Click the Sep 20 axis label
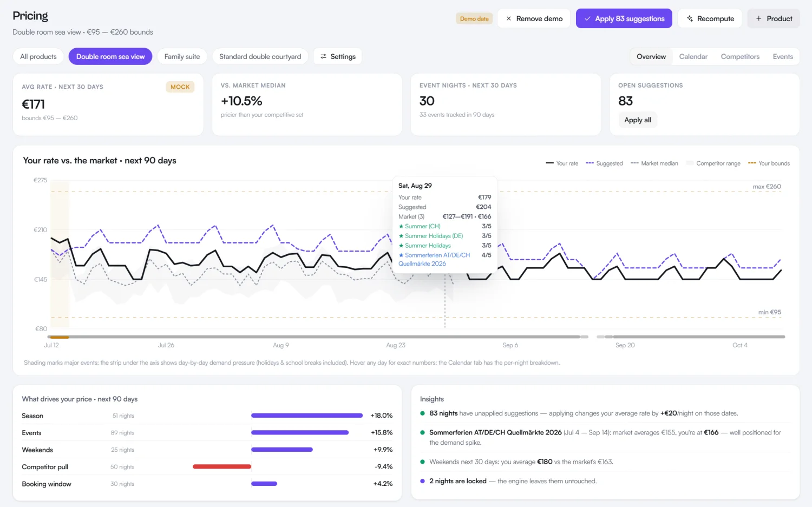Image resolution: width=812 pixels, height=507 pixels. 625,345
